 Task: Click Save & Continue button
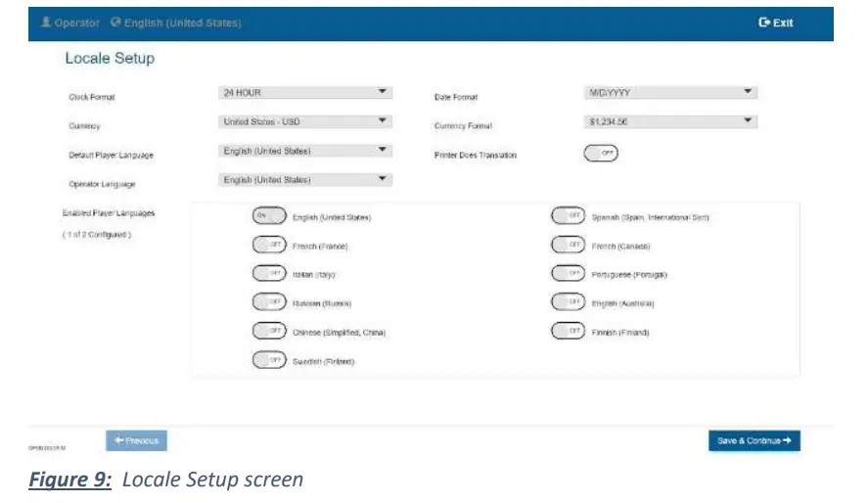click(754, 441)
